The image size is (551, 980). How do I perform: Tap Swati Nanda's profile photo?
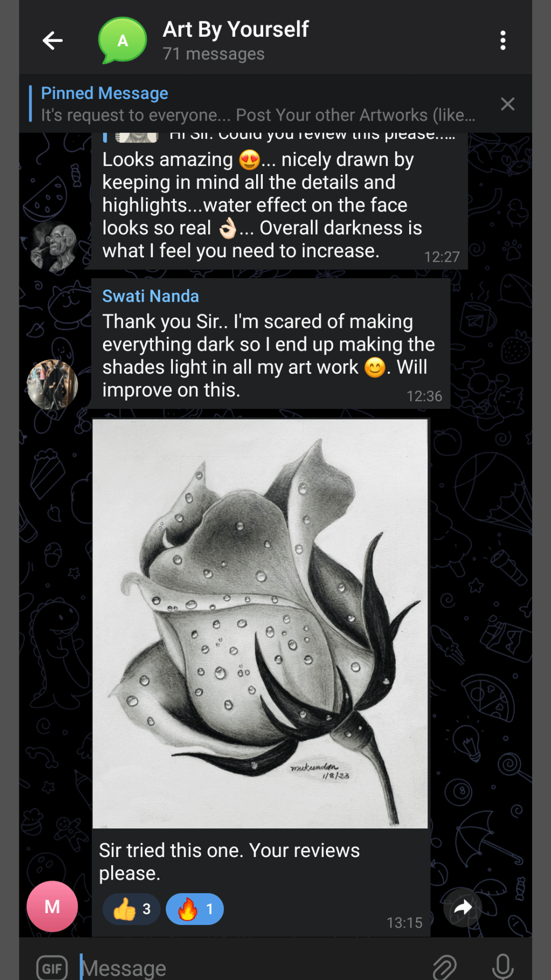[x=52, y=385]
